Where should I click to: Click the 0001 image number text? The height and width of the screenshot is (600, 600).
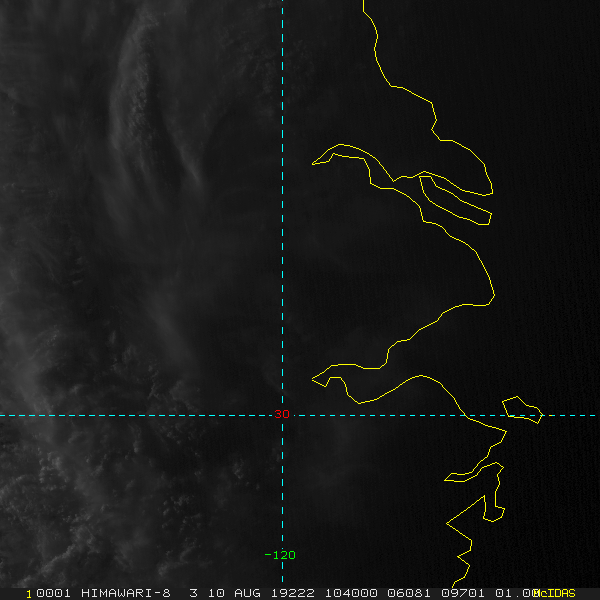pyautogui.click(x=53, y=593)
